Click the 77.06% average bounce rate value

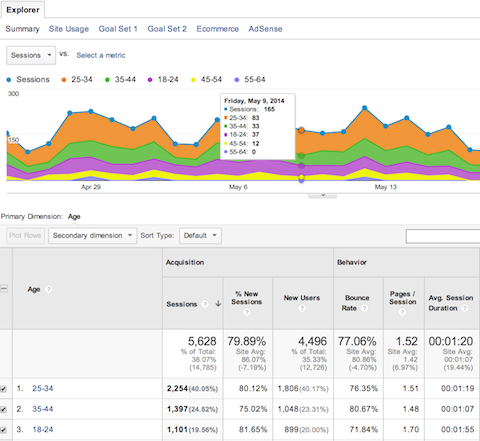(x=357, y=341)
